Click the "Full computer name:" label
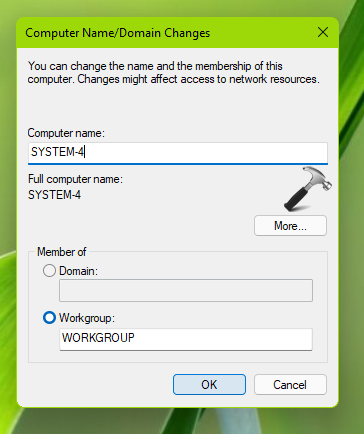364x434 pixels. click(75, 179)
